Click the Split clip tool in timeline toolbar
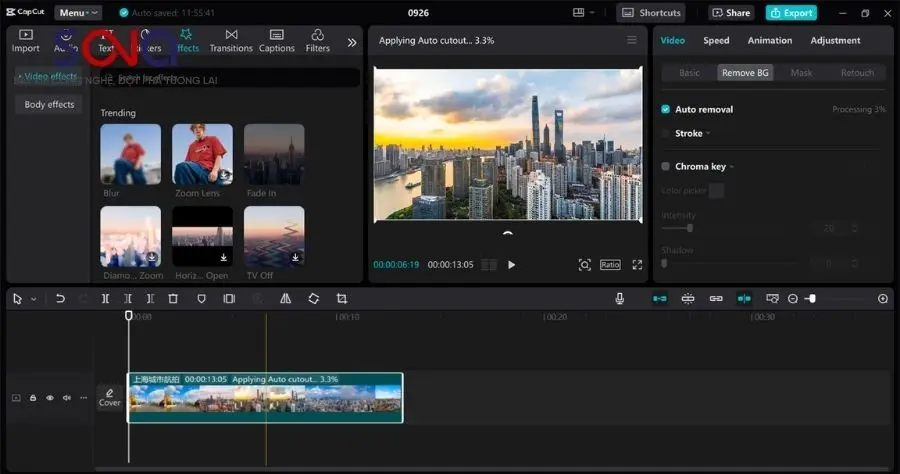900x474 pixels. point(105,299)
